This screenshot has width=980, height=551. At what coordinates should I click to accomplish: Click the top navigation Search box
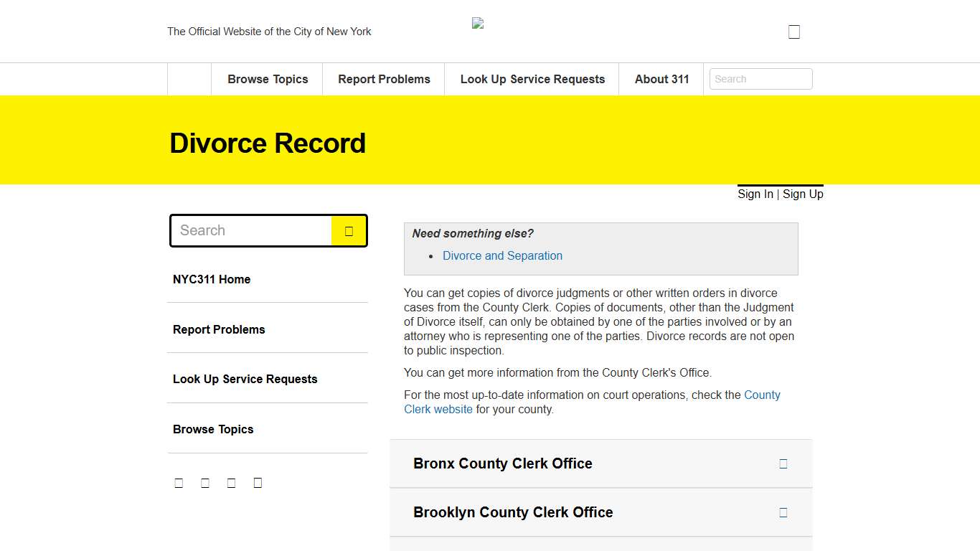(x=760, y=79)
